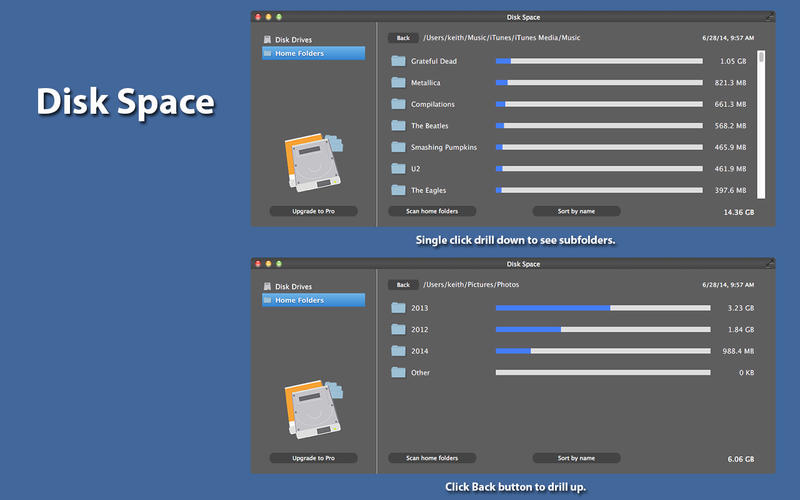Click the /Users/keith/Pictures/Photos path text
Viewport: 800px width, 500px height.
[471, 284]
